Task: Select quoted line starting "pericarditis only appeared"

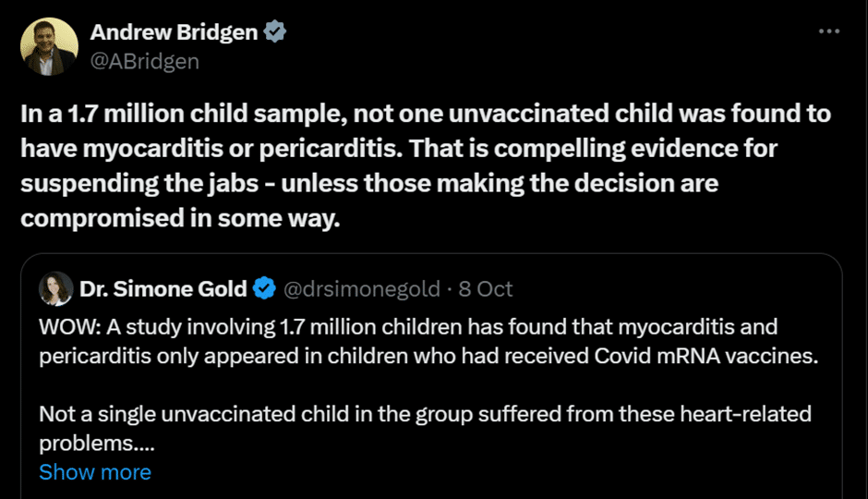Action: (428, 356)
